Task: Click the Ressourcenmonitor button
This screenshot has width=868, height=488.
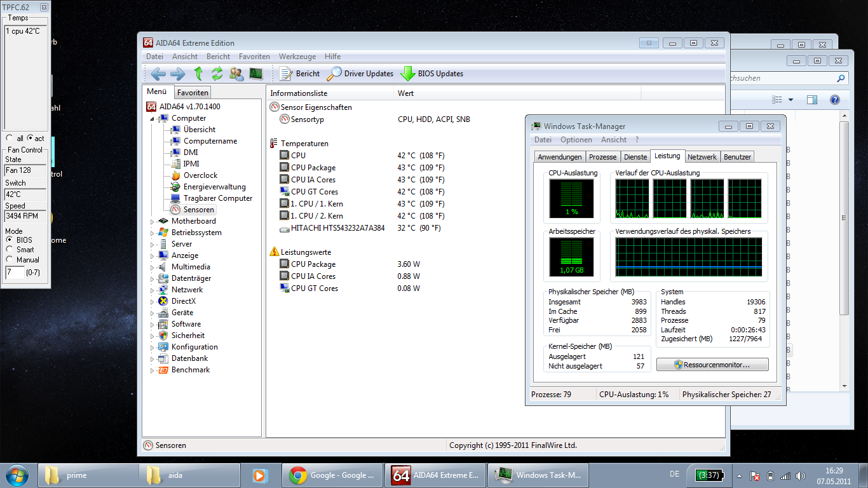Action: [x=712, y=365]
